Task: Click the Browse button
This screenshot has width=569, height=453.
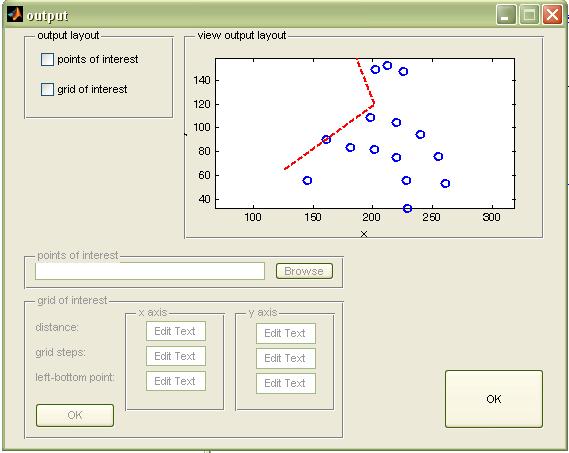Action: click(304, 271)
